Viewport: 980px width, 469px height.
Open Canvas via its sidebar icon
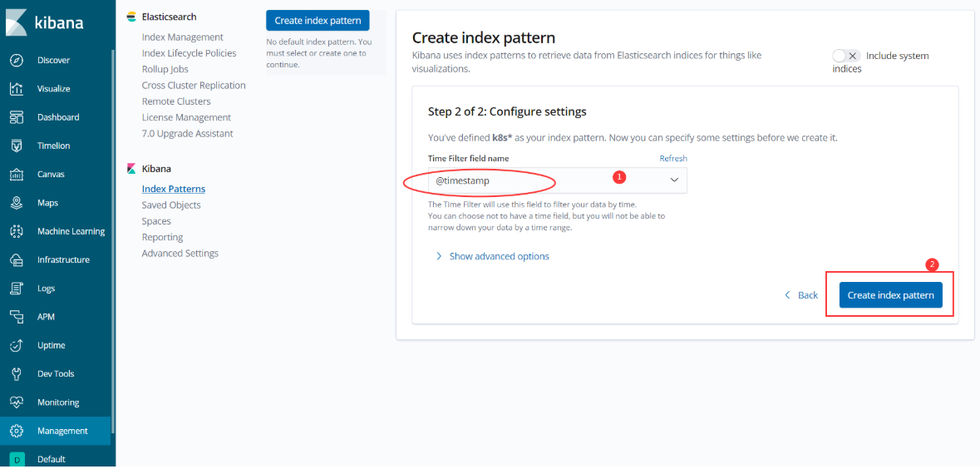[x=17, y=175]
